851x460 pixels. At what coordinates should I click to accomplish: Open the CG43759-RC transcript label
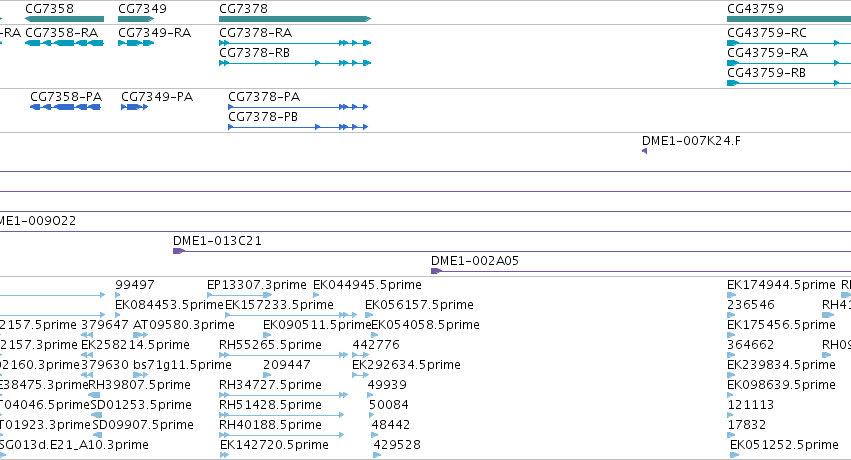[766, 33]
